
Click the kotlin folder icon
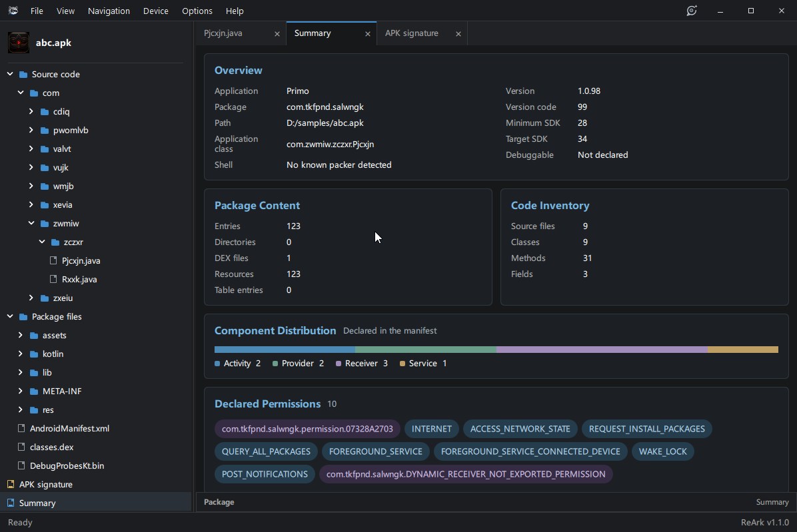click(x=34, y=354)
